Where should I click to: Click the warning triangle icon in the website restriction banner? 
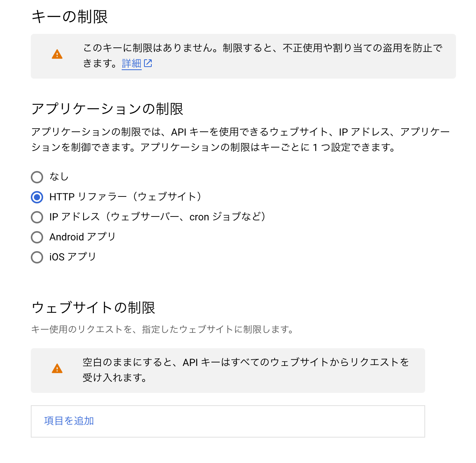(57, 369)
